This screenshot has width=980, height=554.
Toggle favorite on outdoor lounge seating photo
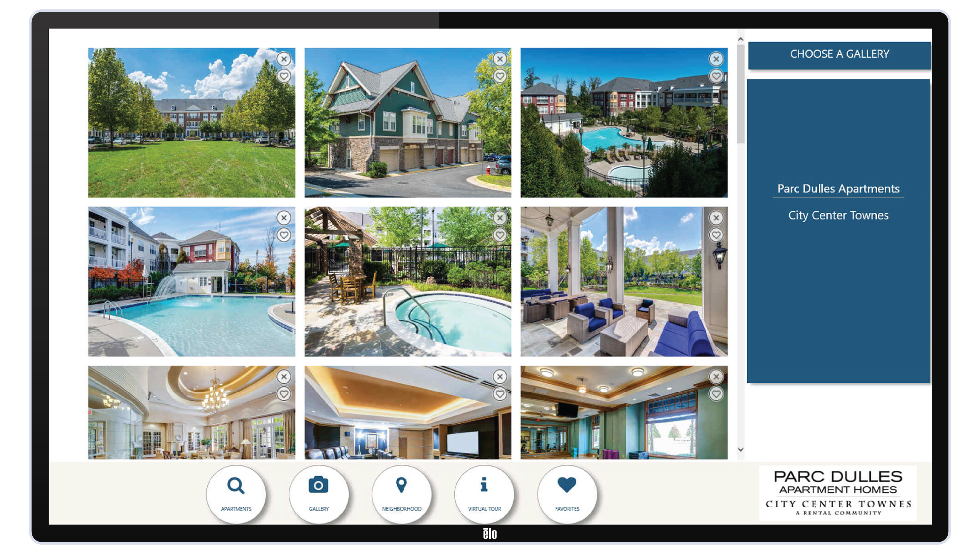[716, 235]
